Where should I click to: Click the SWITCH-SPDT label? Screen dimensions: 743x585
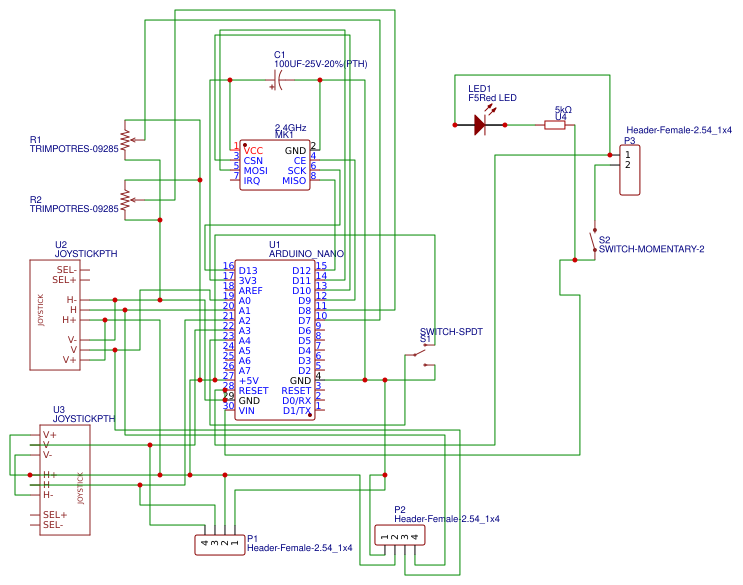(451, 332)
